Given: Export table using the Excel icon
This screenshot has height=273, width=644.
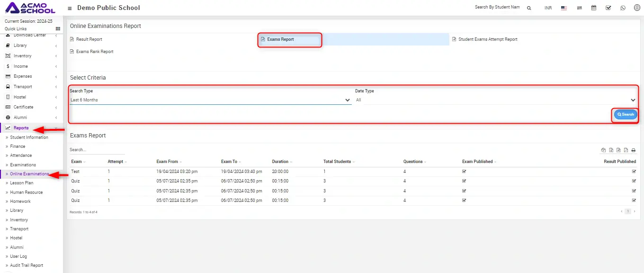Looking at the screenshot, I should [x=611, y=150].
